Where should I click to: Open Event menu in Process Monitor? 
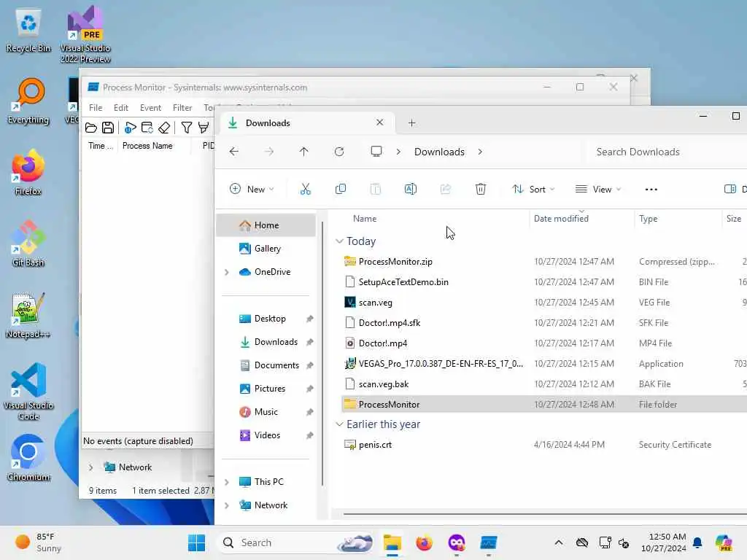[150, 108]
